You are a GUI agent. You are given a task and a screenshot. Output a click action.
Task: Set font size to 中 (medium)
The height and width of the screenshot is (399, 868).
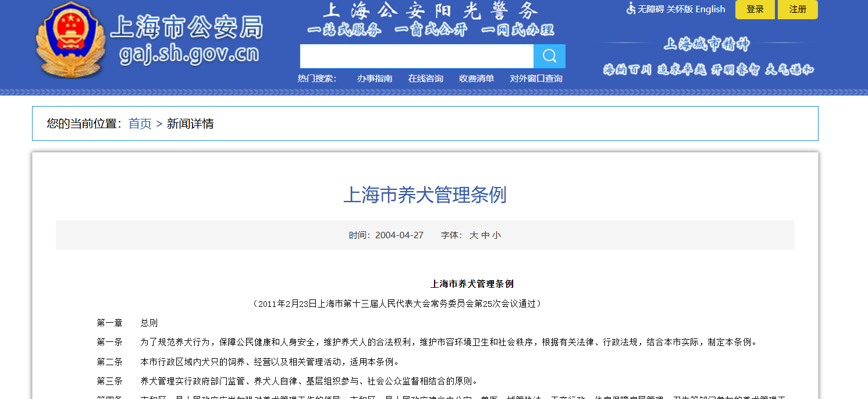tap(485, 235)
